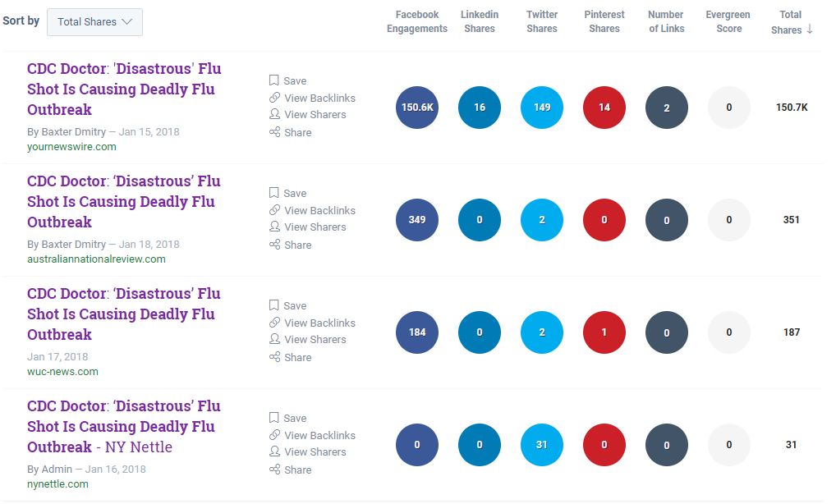Click View Backlinks icon for nynettle.com article
The image size is (836, 504).
click(274, 435)
